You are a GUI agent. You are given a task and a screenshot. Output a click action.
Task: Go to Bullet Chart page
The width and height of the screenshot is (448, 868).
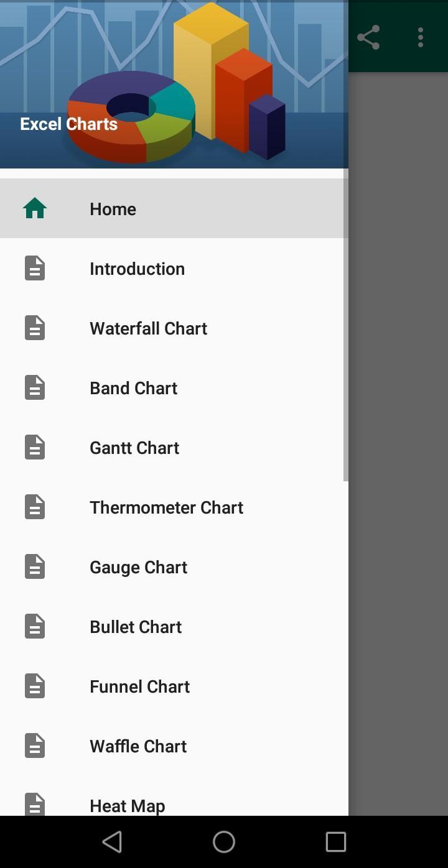click(136, 627)
